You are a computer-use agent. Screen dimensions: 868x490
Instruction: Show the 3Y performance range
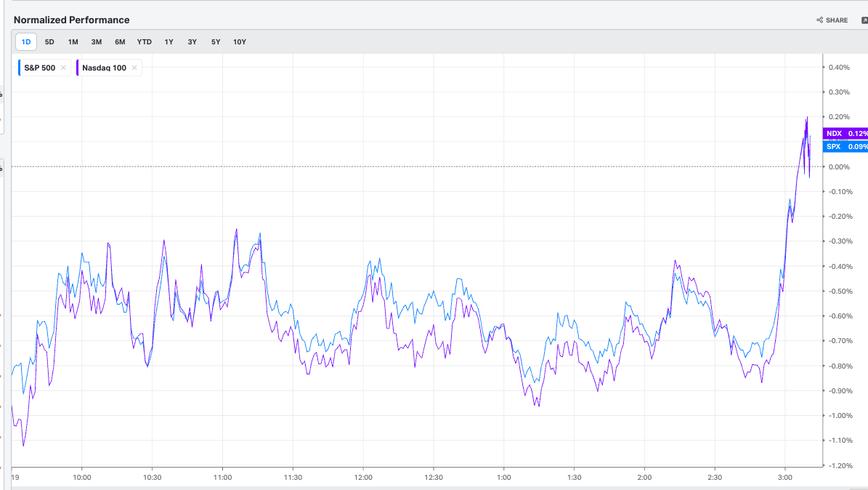tap(192, 42)
